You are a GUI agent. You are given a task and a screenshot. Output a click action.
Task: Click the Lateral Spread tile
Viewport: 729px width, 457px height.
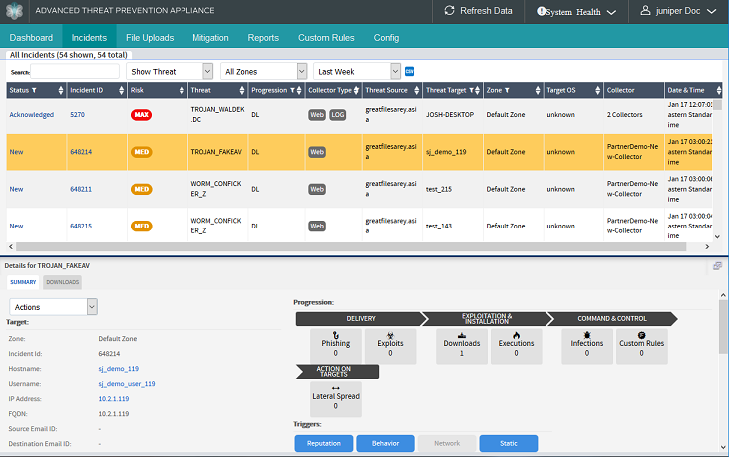(335, 396)
